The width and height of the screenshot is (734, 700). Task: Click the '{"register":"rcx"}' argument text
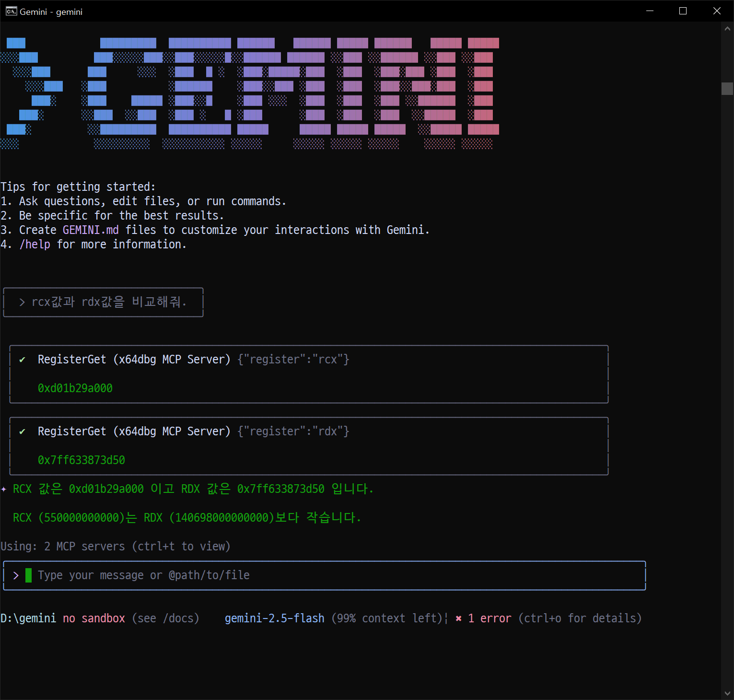[293, 360]
